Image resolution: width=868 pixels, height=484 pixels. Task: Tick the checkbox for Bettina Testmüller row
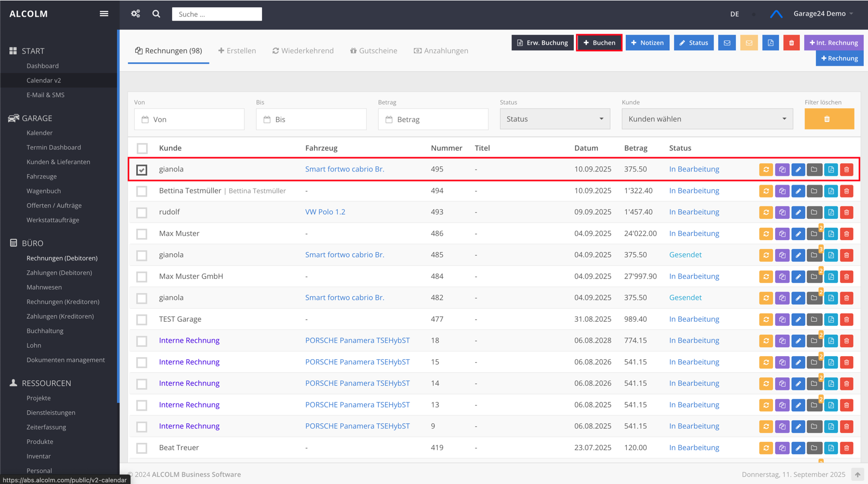[x=142, y=191]
